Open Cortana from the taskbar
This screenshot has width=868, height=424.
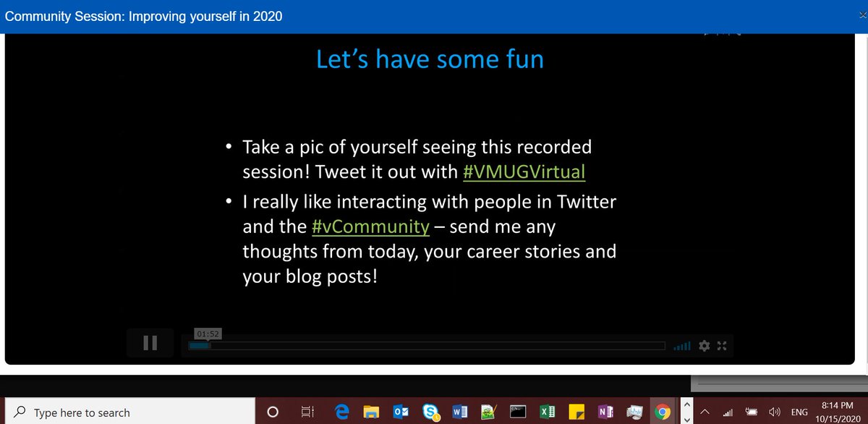pos(273,412)
